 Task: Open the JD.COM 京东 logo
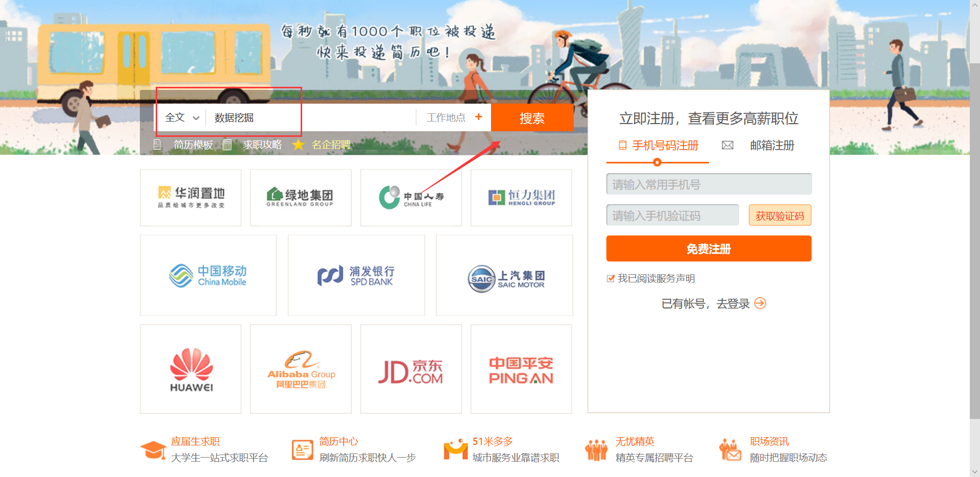[411, 369]
